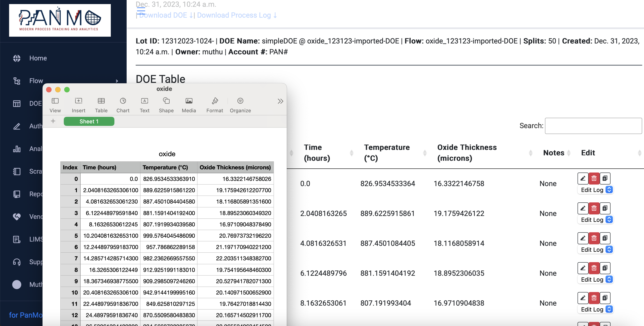Open the Table toolbar item in Numbers
644x326 pixels.
pyautogui.click(x=101, y=105)
